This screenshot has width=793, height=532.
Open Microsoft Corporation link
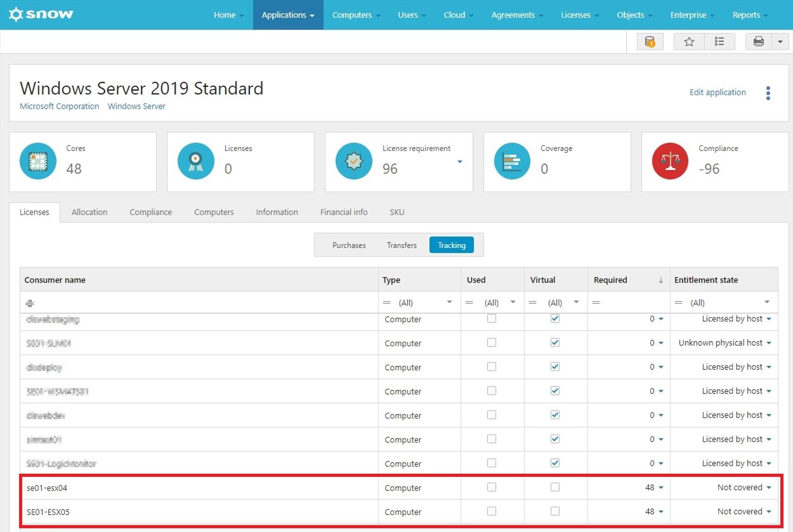pyautogui.click(x=59, y=106)
